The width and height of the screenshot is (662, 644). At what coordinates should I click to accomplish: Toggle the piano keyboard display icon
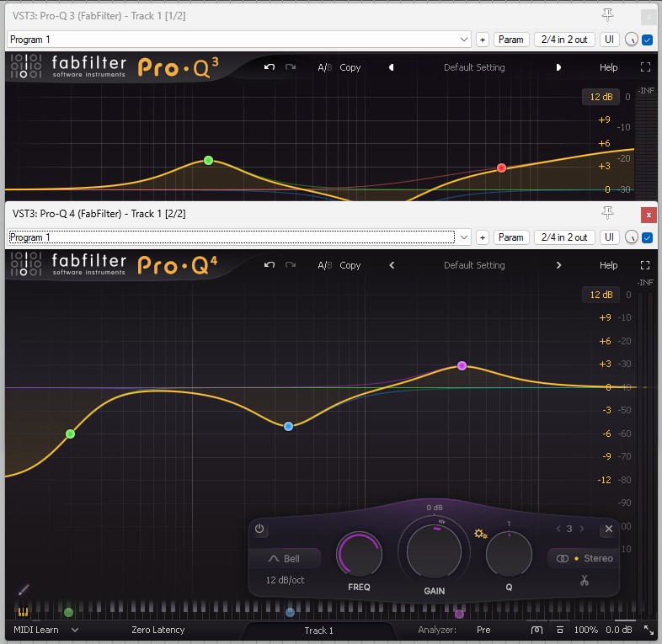pyautogui.click(x=23, y=611)
